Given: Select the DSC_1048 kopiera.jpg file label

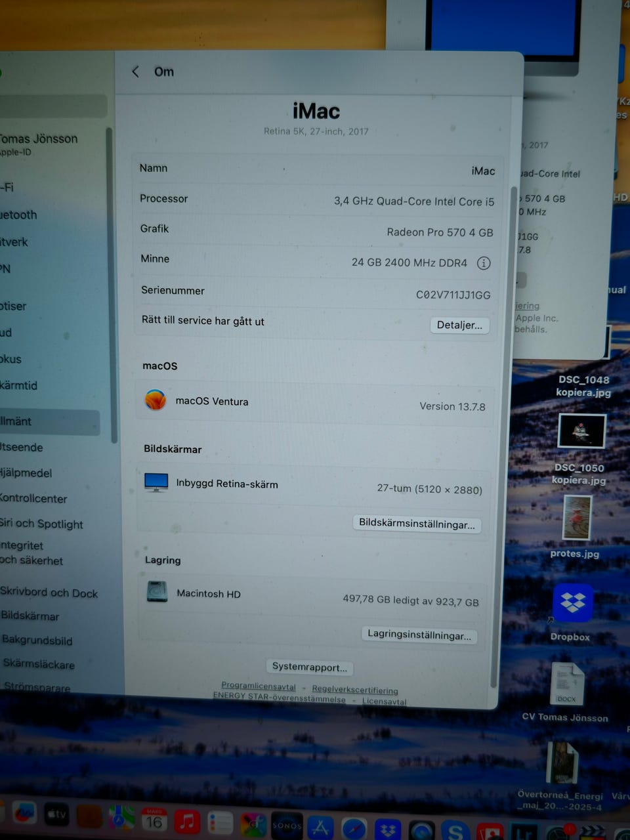Looking at the screenshot, I should click(x=583, y=386).
